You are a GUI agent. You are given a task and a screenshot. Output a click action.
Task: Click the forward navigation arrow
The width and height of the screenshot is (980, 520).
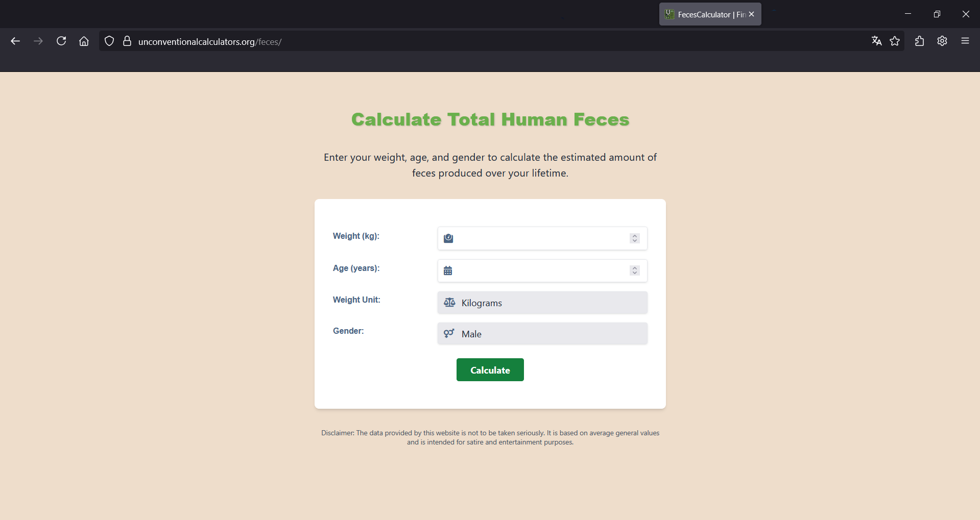38,41
